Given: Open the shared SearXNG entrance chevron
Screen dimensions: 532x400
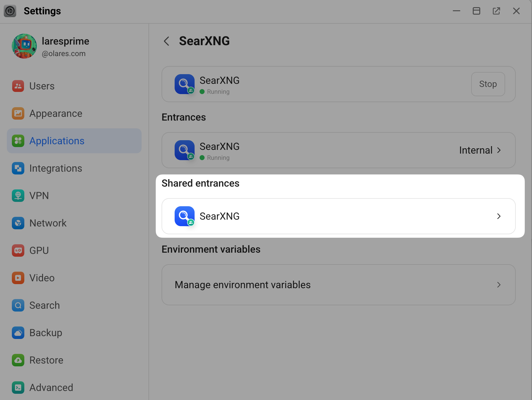Looking at the screenshot, I should (x=499, y=216).
